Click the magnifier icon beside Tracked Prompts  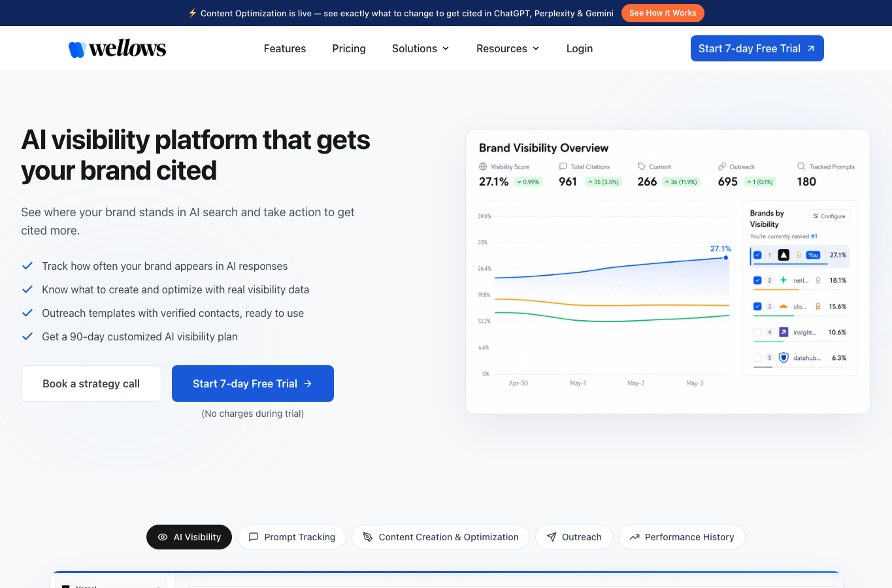(801, 167)
